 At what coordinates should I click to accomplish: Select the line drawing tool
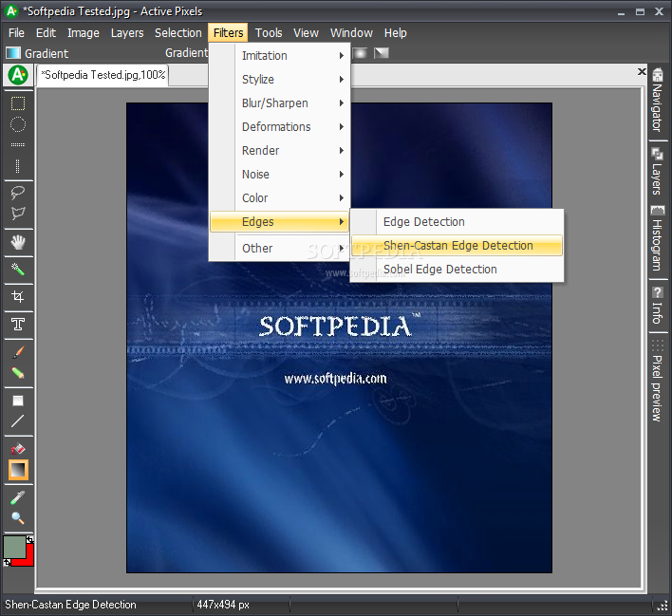[18, 421]
